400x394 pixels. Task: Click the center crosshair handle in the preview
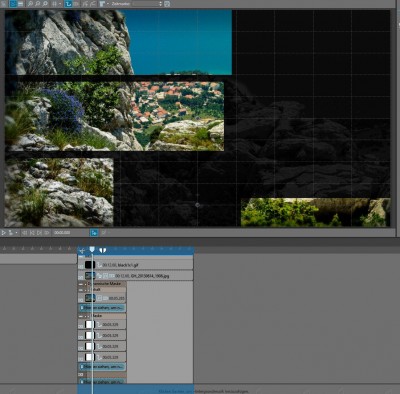pos(197,205)
